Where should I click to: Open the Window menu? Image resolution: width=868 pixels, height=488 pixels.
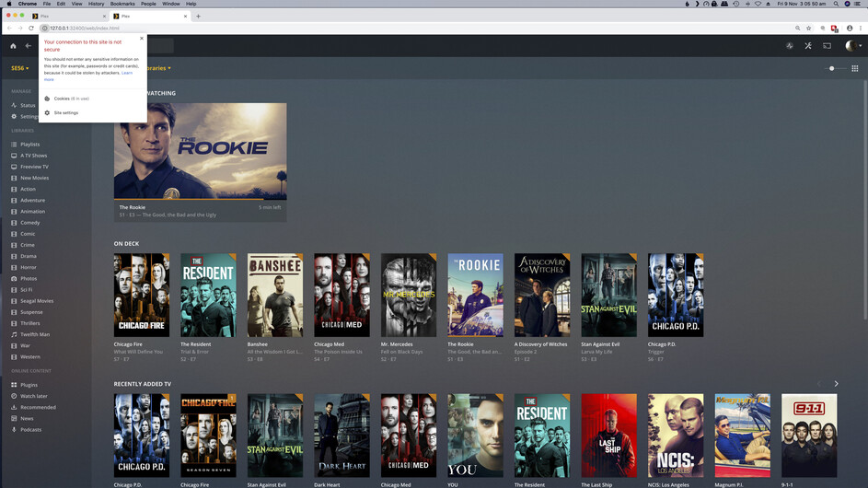[x=171, y=4]
